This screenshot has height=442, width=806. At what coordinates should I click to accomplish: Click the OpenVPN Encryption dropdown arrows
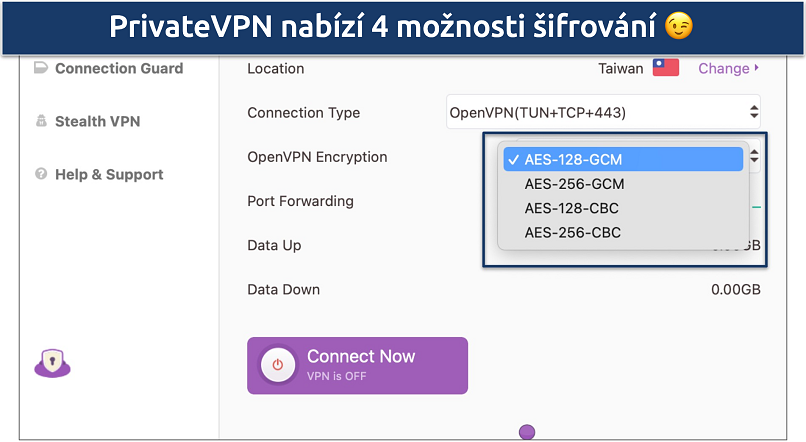pos(755,157)
